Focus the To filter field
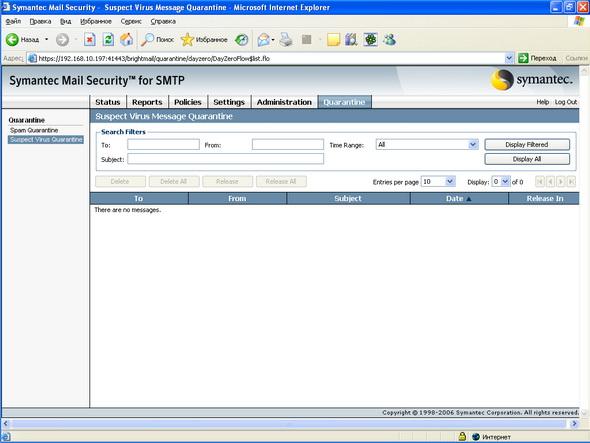 pos(163,145)
